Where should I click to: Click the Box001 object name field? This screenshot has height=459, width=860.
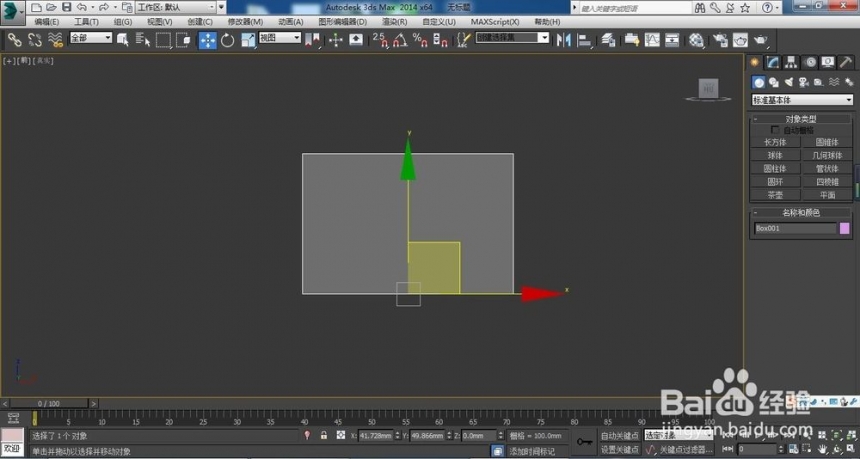795,228
